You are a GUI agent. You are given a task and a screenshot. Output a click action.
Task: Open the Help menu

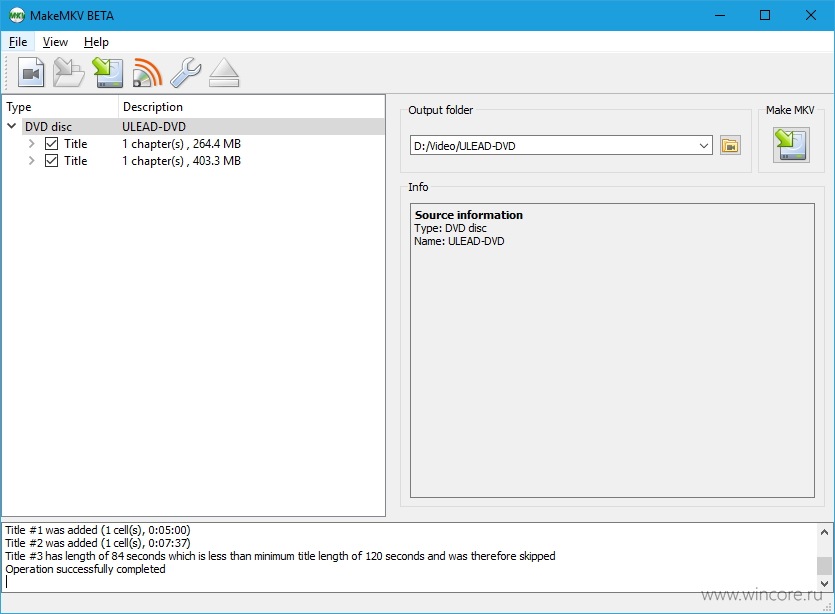(x=96, y=42)
